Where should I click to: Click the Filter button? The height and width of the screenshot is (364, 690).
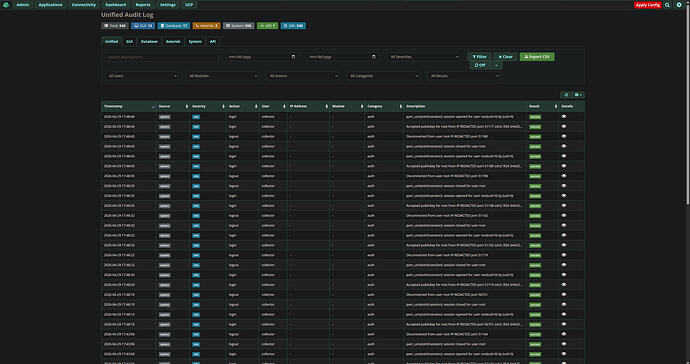[479, 57]
